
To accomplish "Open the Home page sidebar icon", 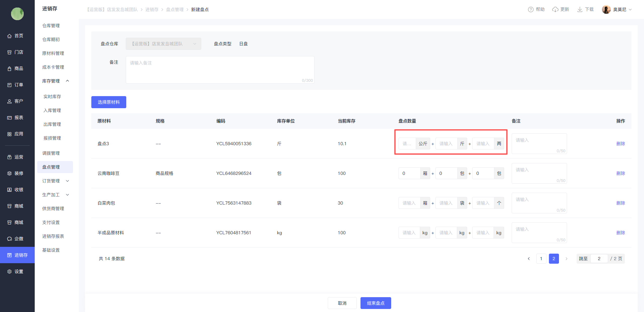I will (x=10, y=36).
